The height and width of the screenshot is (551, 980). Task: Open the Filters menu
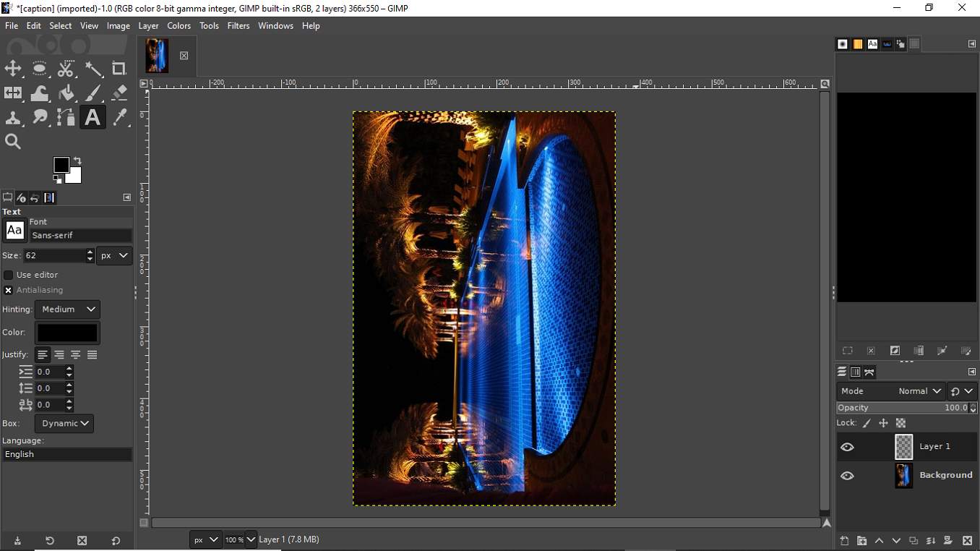[238, 26]
